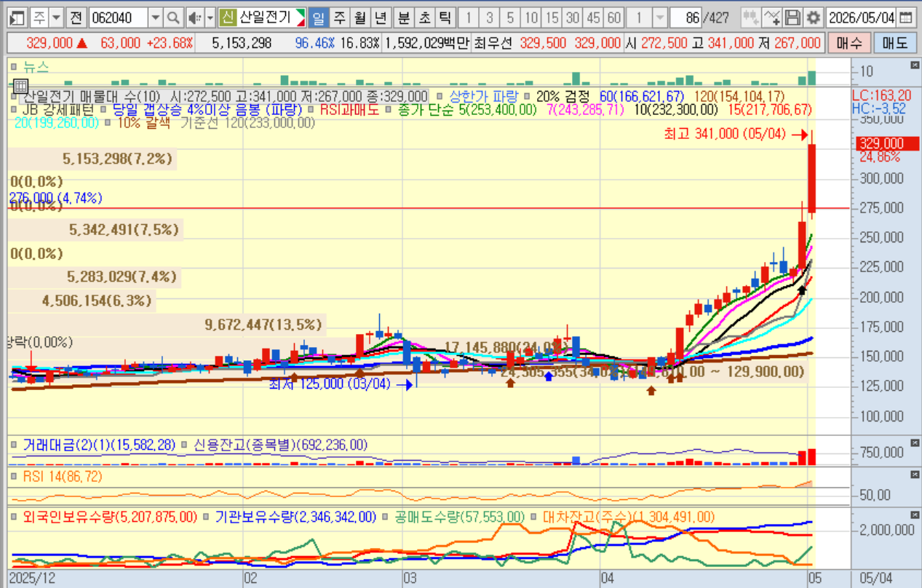The height and width of the screenshot is (588, 922).
Task: Click the data table grid icon on chart
Action: tap(20, 86)
